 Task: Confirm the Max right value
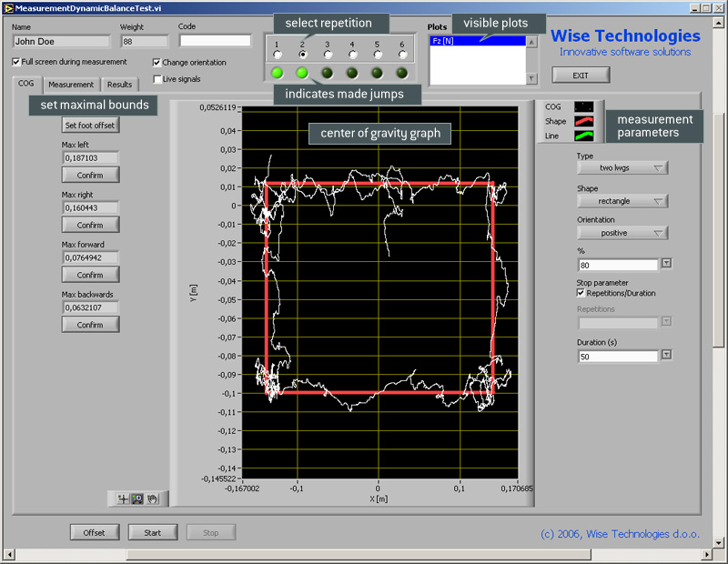pyautogui.click(x=90, y=225)
